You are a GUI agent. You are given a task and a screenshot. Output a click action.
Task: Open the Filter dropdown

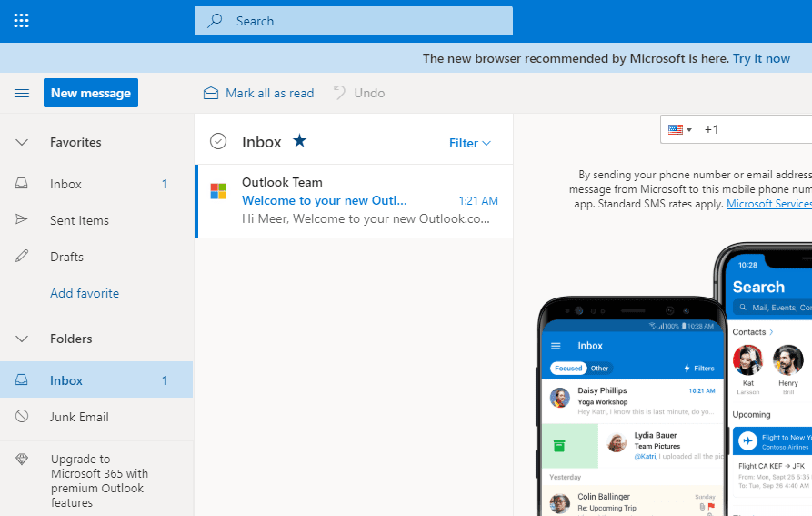pyautogui.click(x=470, y=143)
